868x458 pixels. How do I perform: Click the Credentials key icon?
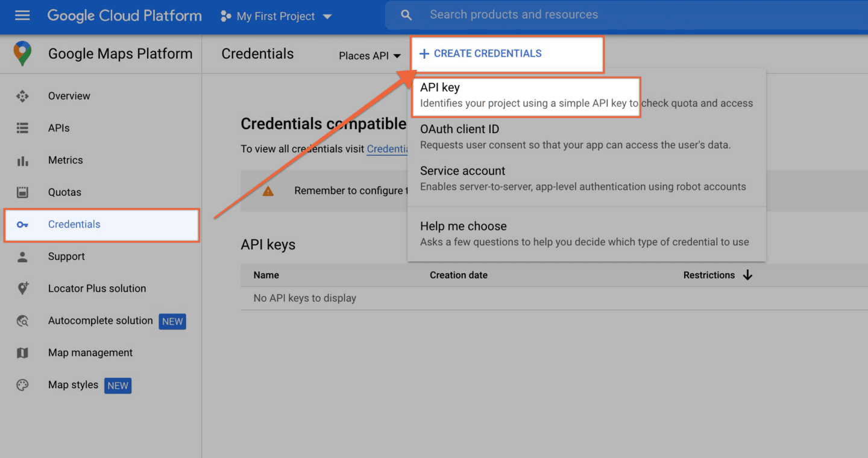pos(22,225)
